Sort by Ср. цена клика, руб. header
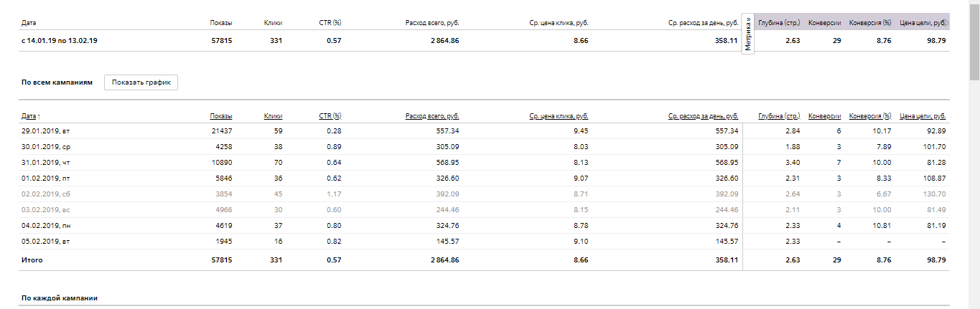The width and height of the screenshot is (980, 309). [x=559, y=116]
